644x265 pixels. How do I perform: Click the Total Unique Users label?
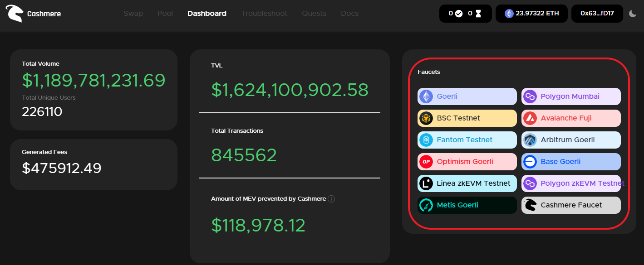click(49, 97)
